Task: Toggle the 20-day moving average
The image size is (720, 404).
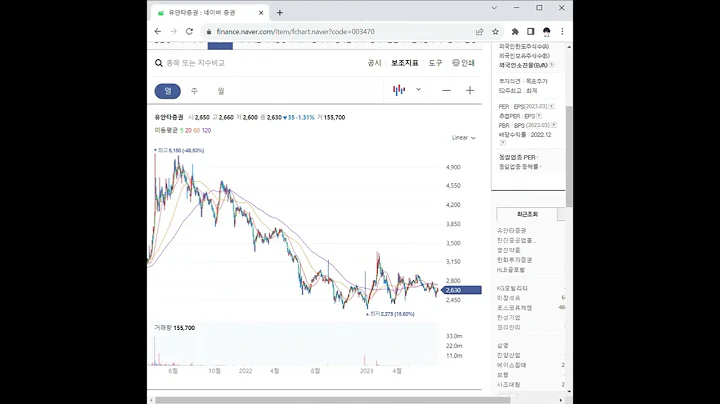Action: point(188,130)
